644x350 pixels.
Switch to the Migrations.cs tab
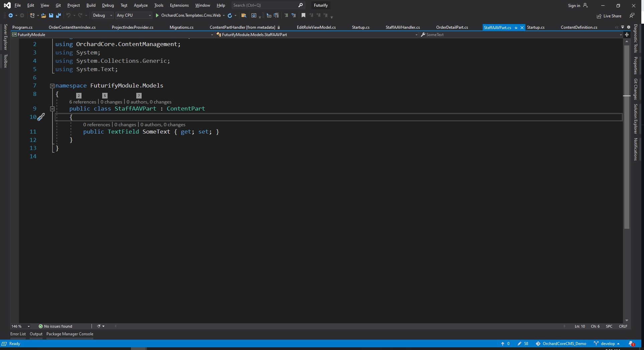pyautogui.click(x=181, y=27)
